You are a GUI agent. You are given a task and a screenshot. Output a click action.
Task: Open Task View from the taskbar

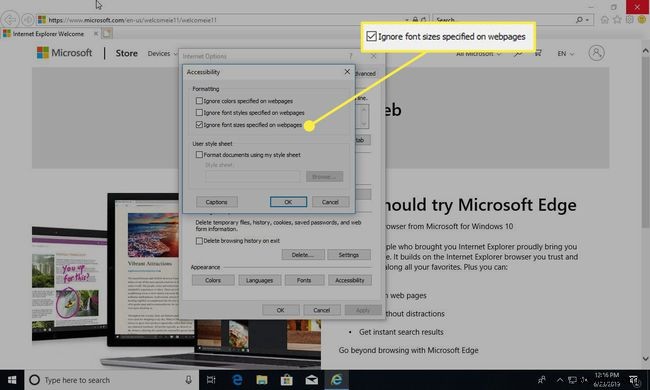pyautogui.click(x=211, y=380)
